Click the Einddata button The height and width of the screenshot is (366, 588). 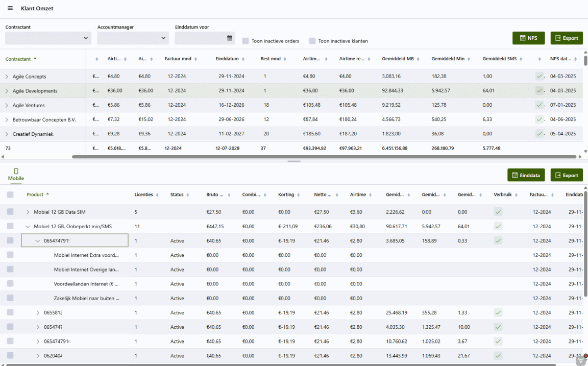[x=526, y=175]
